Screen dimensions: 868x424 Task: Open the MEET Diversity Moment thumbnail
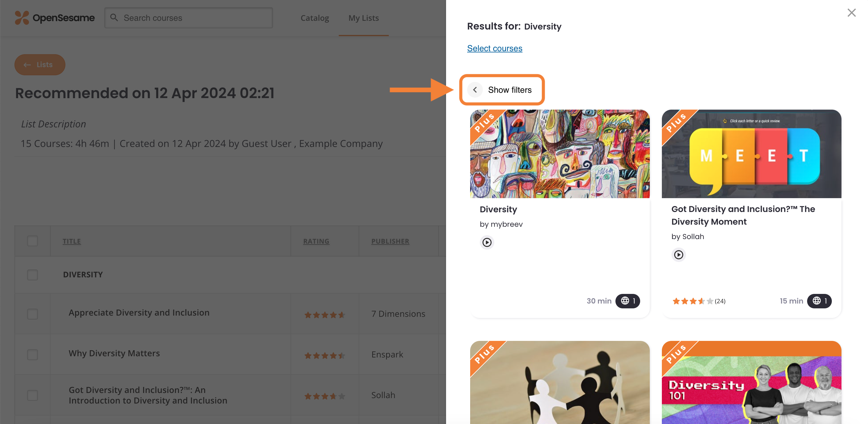pyautogui.click(x=751, y=154)
